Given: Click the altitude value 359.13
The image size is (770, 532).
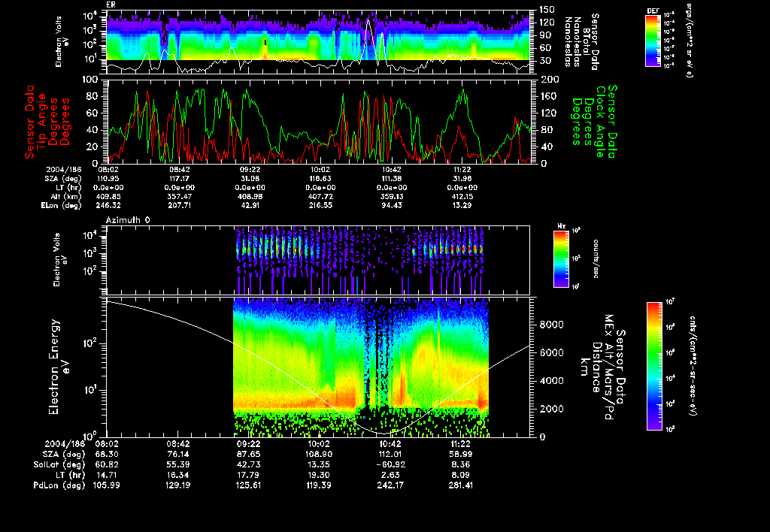Looking at the screenshot, I should click(x=391, y=197).
